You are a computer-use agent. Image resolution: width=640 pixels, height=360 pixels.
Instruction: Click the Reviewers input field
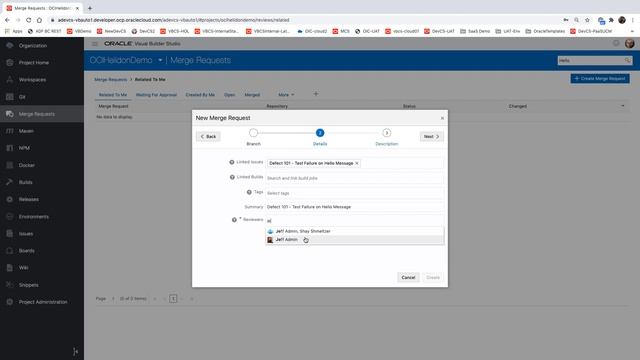354,221
